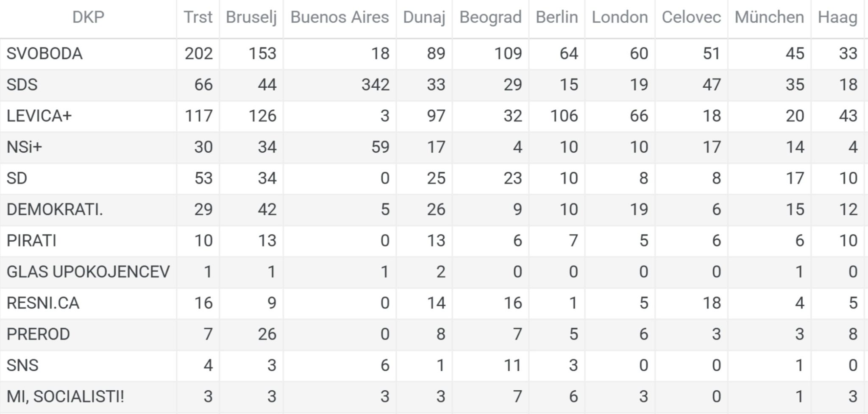Click the Dunaj column header
This screenshot has height=414, width=868.
[424, 17]
